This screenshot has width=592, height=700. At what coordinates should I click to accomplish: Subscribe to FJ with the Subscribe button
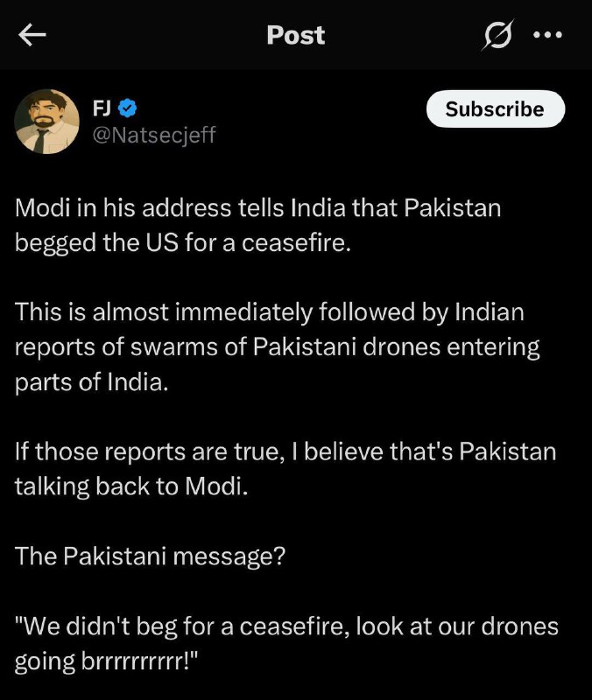[x=496, y=108]
